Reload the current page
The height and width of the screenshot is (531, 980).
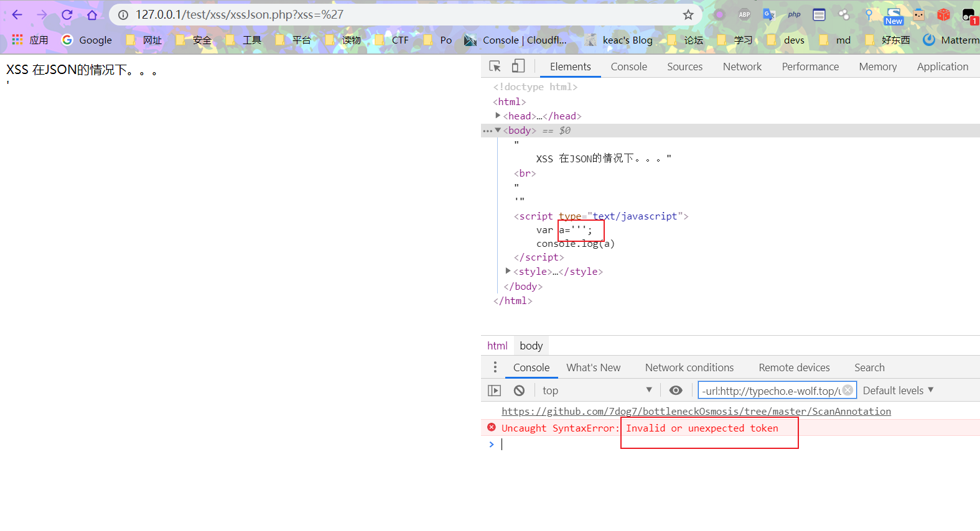pyautogui.click(x=67, y=14)
